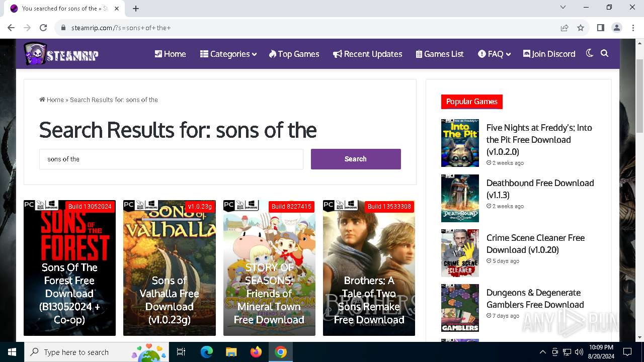Share this page icon

[565, 28]
